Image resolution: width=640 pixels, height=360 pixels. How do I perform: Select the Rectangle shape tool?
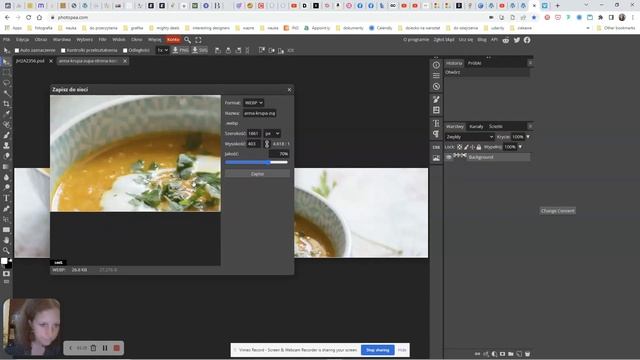click(x=6, y=230)
